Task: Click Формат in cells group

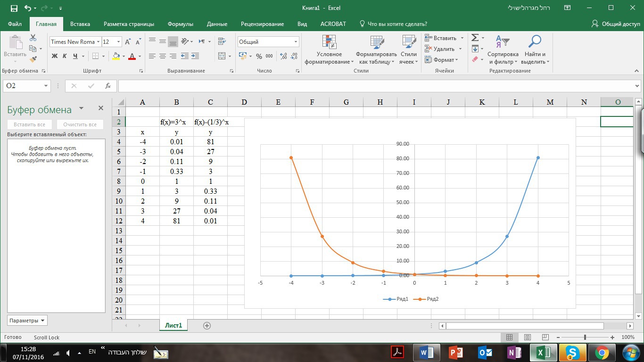Action: click(441, 60)
